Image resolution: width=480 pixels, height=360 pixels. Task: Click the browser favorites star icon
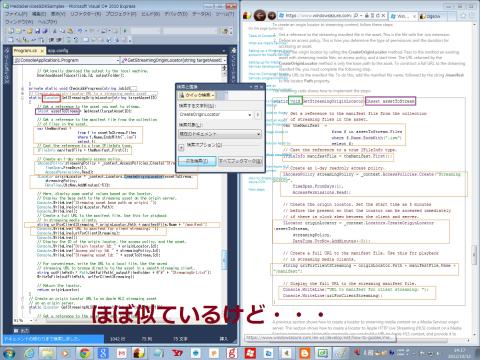(464, 15)
